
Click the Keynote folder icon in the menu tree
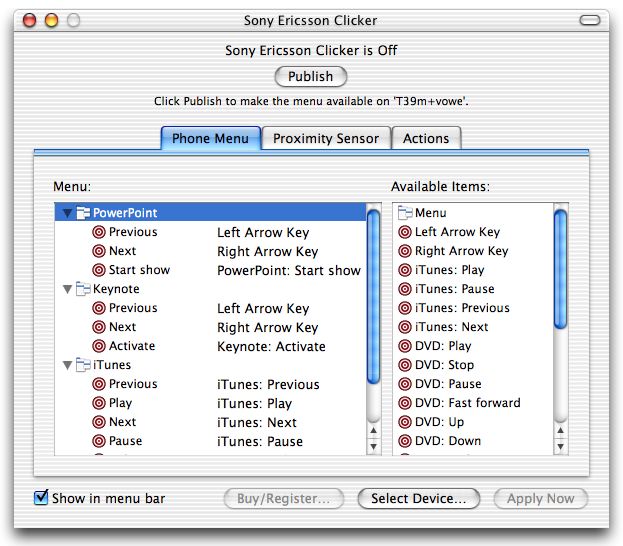(x=83, y=289)
